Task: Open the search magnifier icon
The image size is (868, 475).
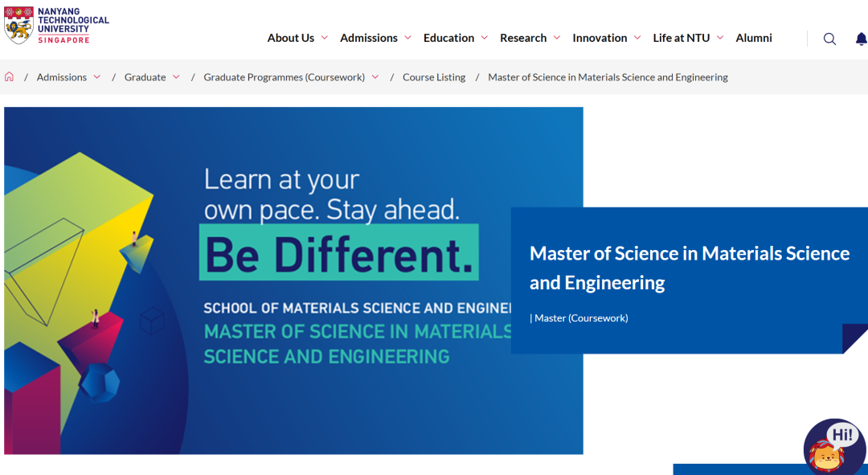Action: tap(829, 39)
